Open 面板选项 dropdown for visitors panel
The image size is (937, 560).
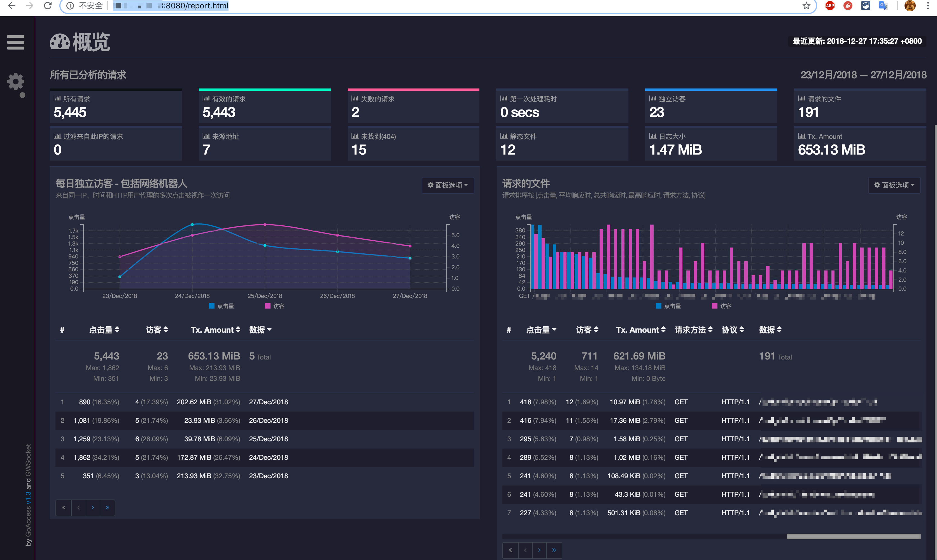[448, 185]
